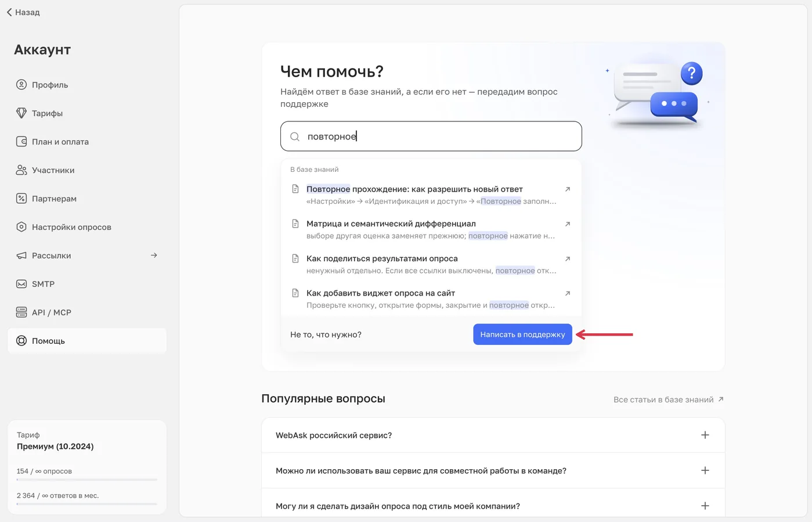Click the external arrow for Как поделиться результатами опроса
Screen dimensions: 812x522
click(568, 259)
